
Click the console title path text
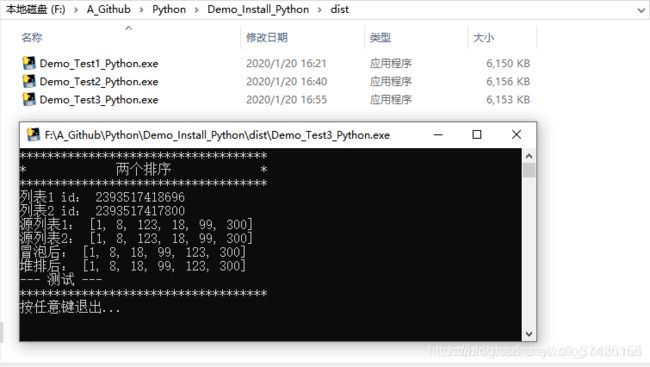click(x=217, y=135)
